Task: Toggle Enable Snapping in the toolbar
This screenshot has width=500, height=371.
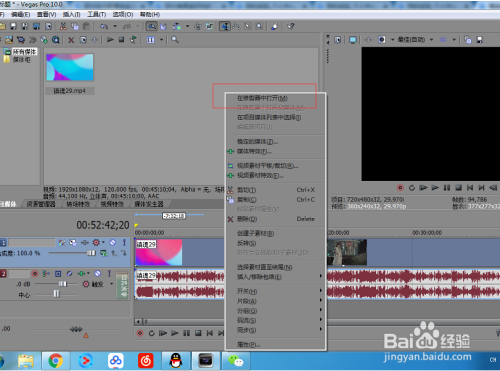Action: point(152,26)
